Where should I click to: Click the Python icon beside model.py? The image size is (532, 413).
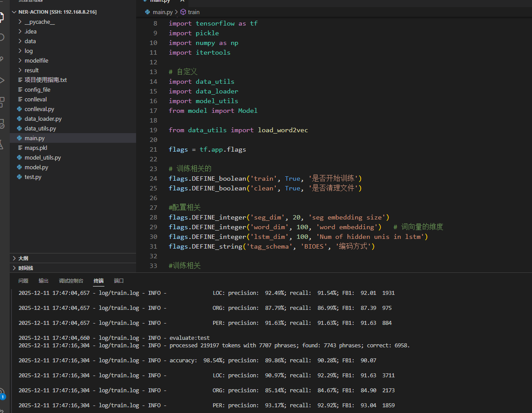click(19, 167)
